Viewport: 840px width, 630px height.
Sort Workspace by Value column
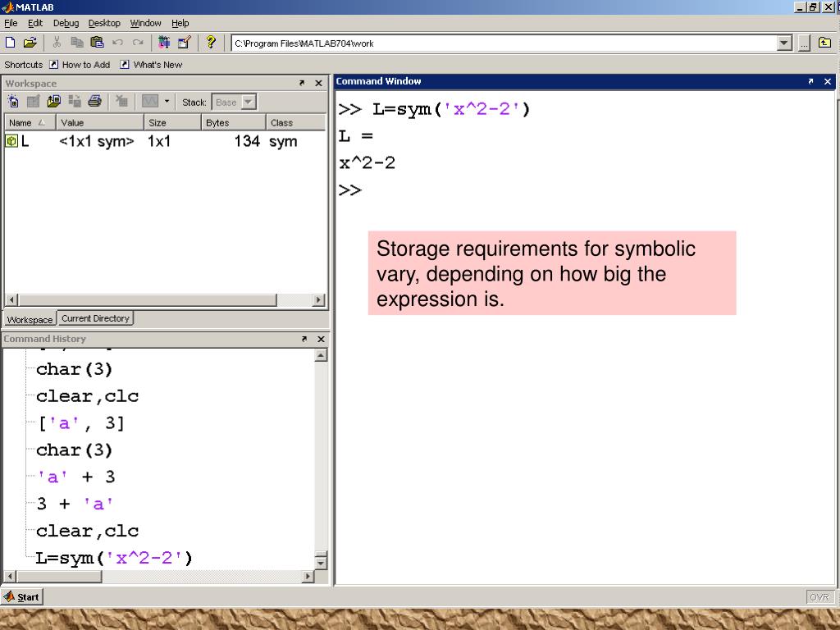pyautogui.click(x=99, y=123)
